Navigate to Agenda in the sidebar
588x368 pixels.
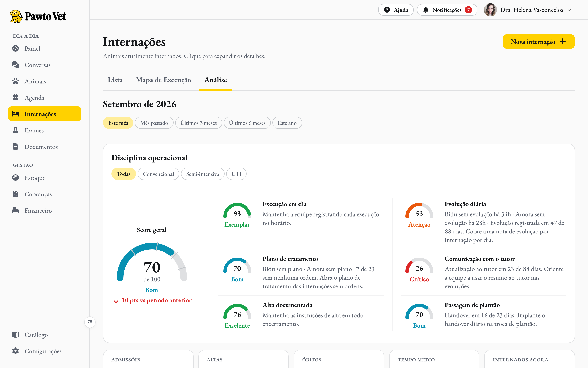[45, 97]
